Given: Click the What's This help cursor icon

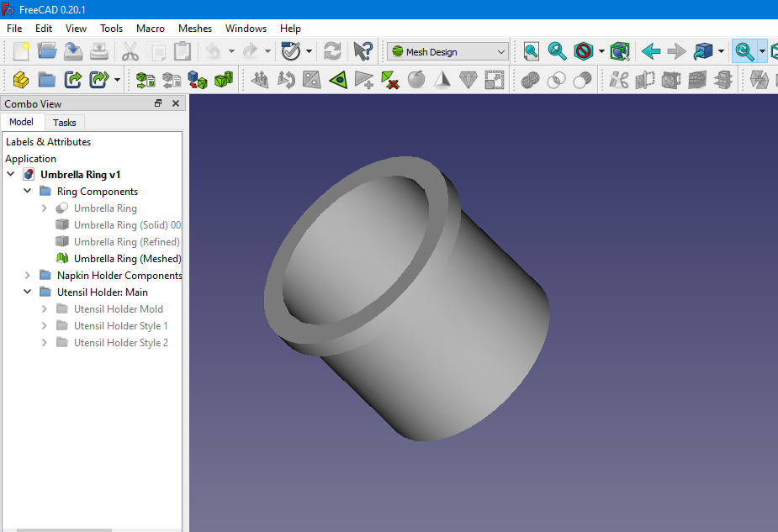Looking at the screenshot, I should (x=363, y=51).
